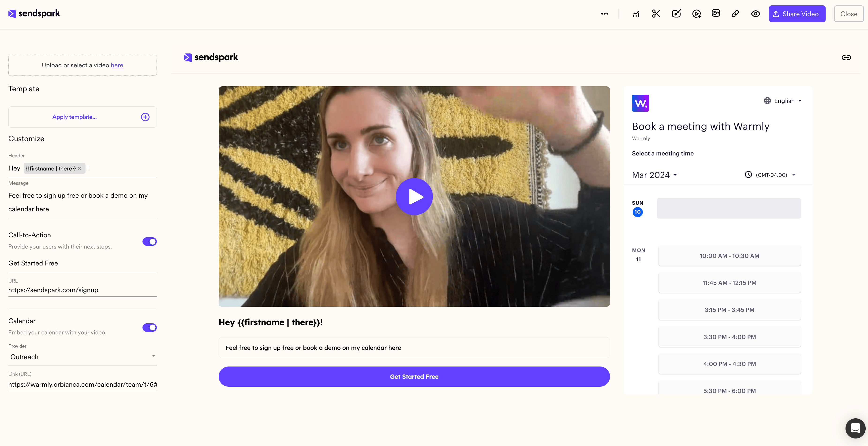Click the globe language icon
The image size is (868, 446).
pyautogui.click(x=767, y=100)
